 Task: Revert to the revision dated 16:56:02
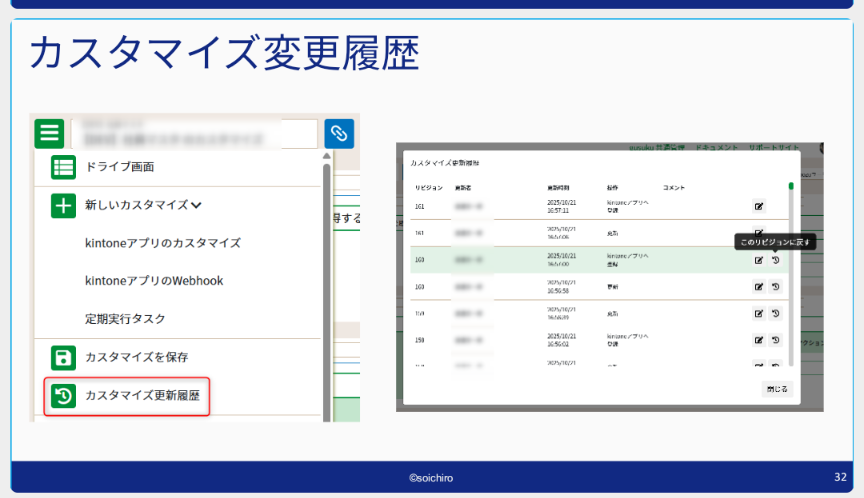click(x=776, y=340)
